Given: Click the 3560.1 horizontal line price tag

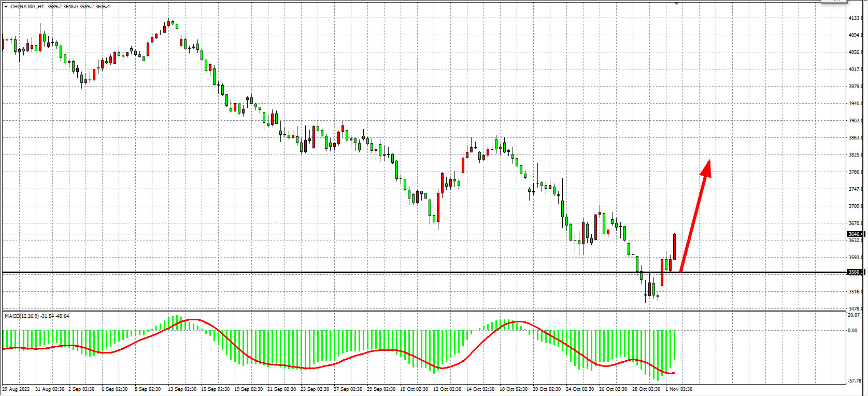Looking at the screenshot, I should pyautogui.click(x=855, y=272).
